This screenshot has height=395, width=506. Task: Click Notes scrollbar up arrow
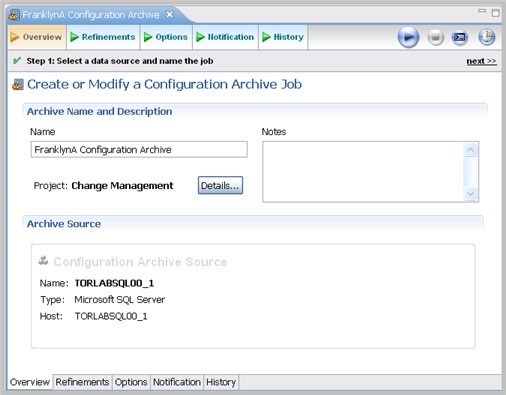tap(471, 150)
